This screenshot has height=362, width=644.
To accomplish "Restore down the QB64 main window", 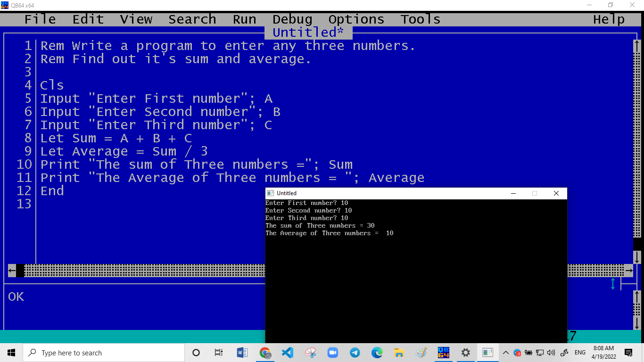I will click(x=611, y=5).
